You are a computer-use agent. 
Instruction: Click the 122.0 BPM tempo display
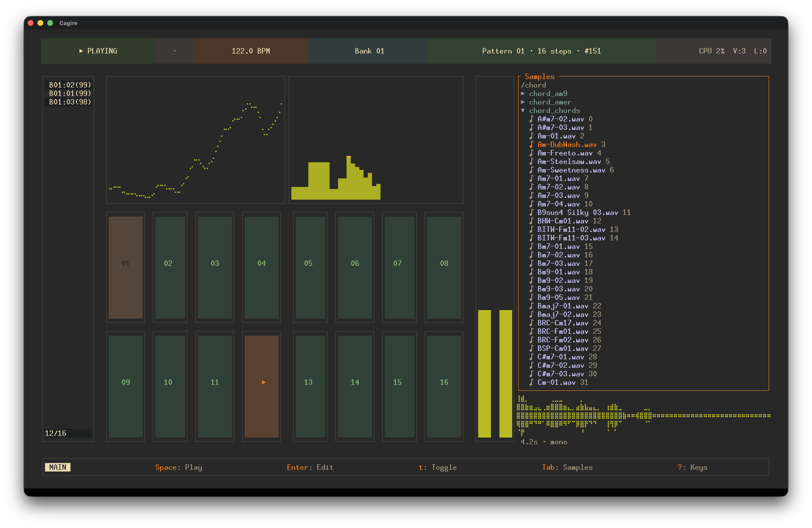point(251,51)
